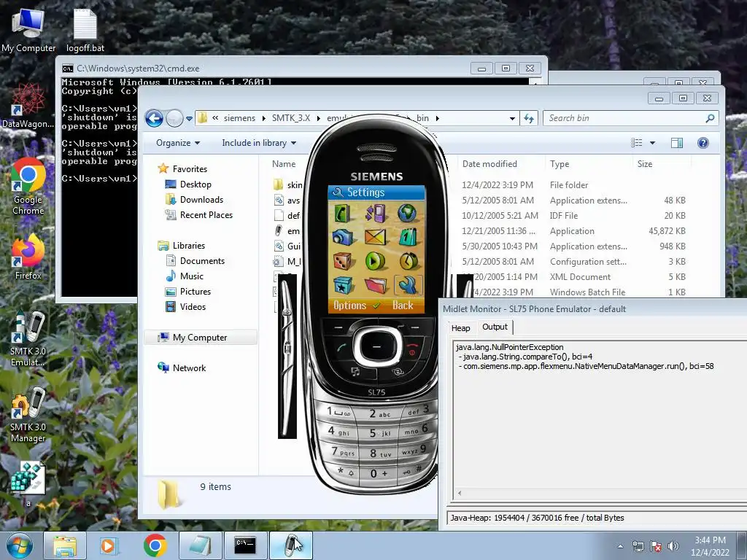The width and height of the screenshot is (747, 560).
Task: Click the Windows Start button
Action: (19, 545)
